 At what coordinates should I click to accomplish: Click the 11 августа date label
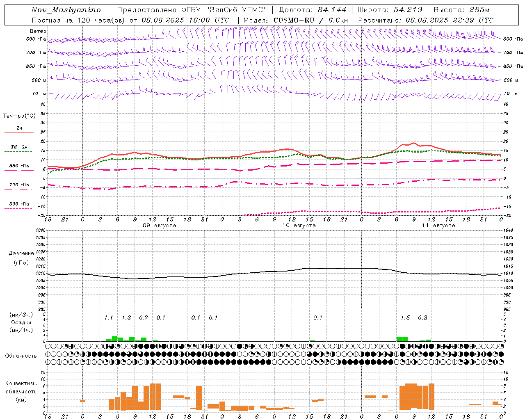438,226
